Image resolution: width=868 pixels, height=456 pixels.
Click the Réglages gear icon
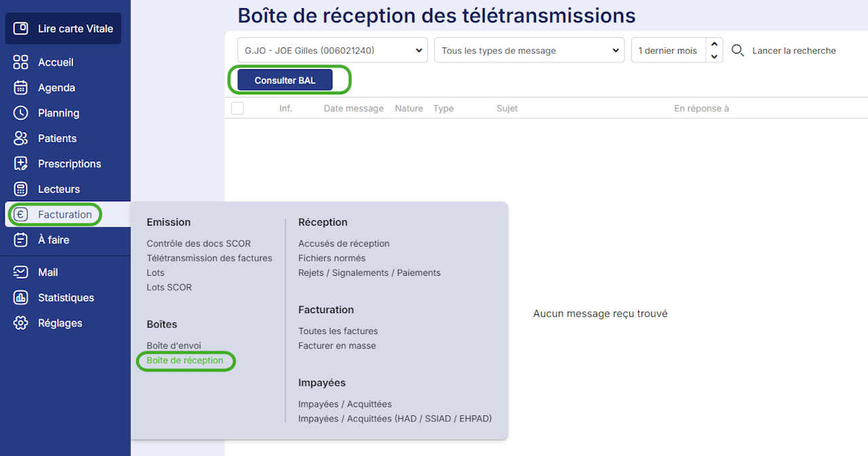[x=21, y=323]
